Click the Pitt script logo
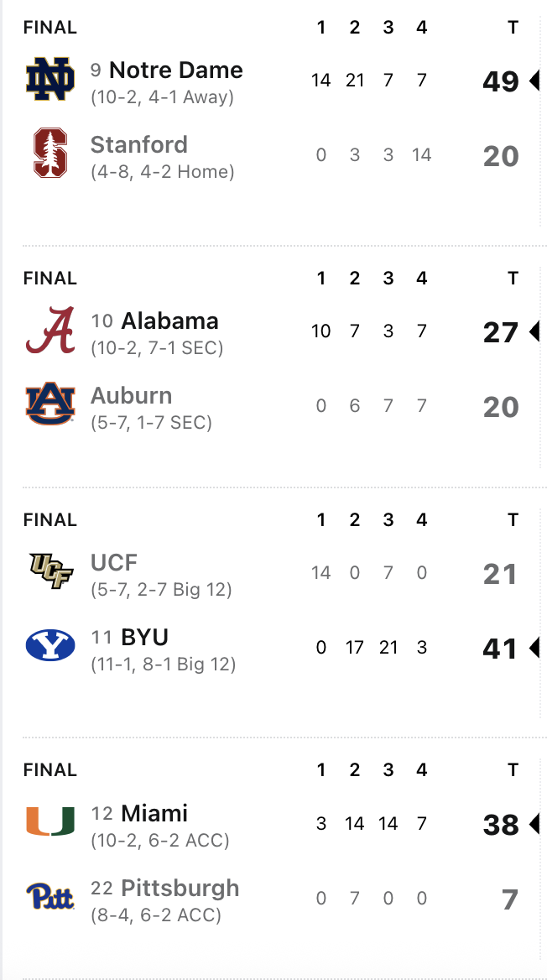This screenshot has width=547, height=980. coord(50,897)
